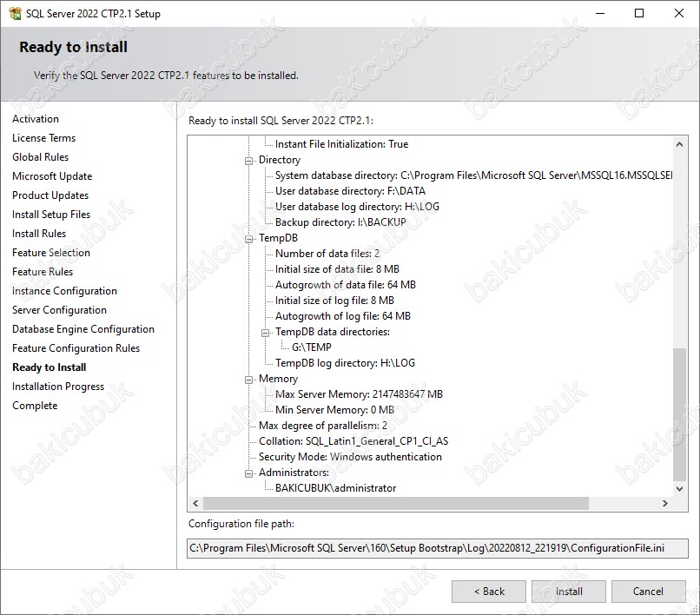The width and height of the screenshot is (700, 615).
Task: Select the Global Rules step
Action: click(41, 157)
